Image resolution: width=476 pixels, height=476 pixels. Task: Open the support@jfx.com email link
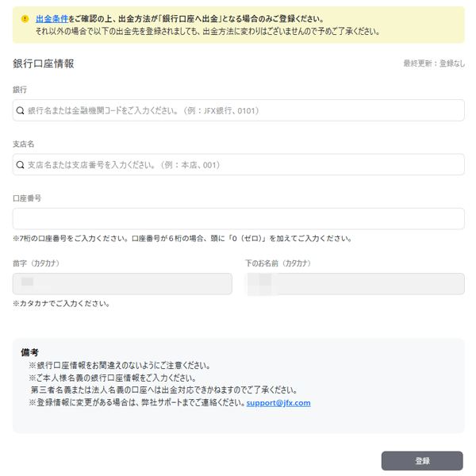point(278,403)
